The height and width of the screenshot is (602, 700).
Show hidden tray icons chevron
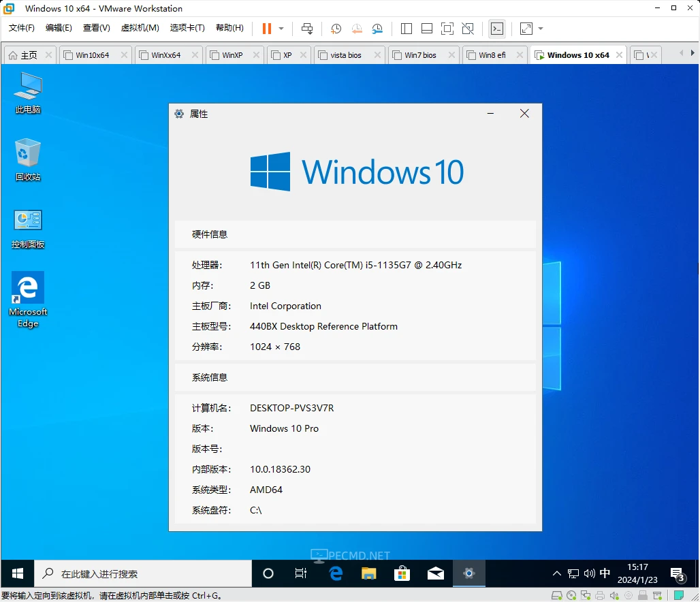point(557,573)
